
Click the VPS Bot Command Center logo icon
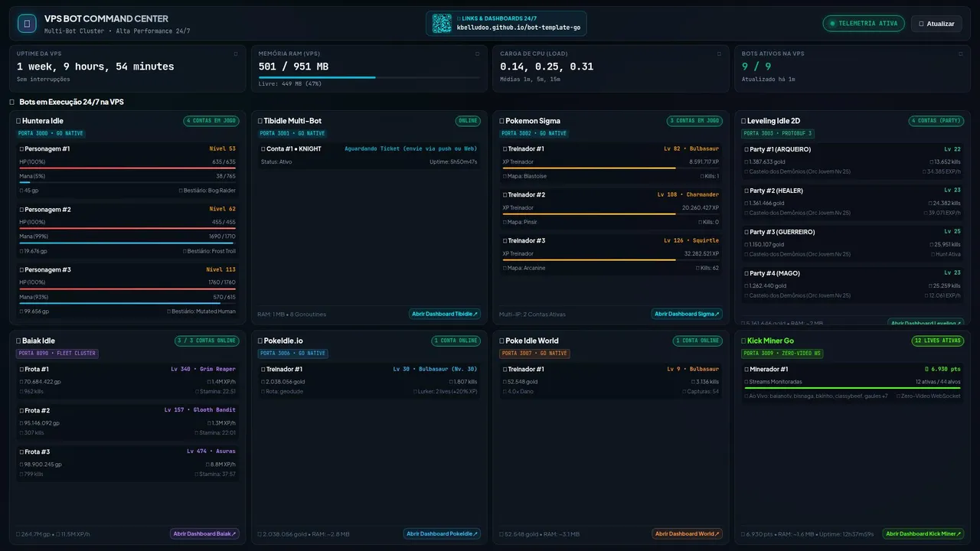pyautogui.click(x=27, y=24)
